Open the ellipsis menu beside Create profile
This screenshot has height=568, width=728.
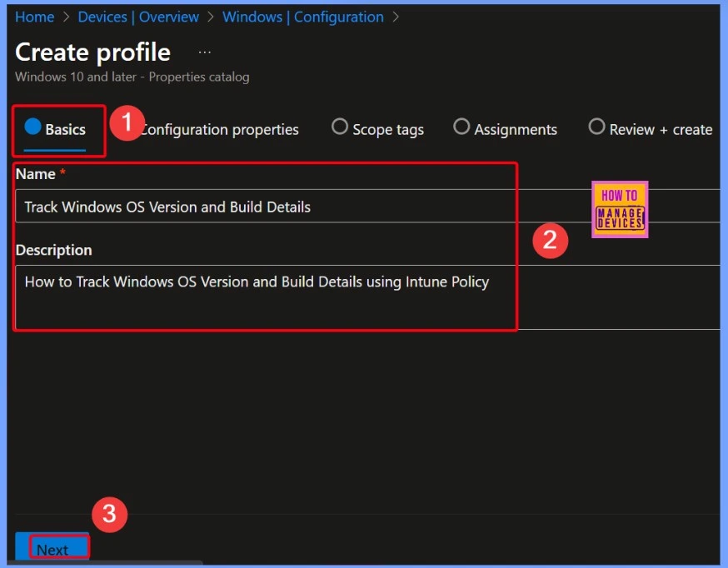coord(205,52)
